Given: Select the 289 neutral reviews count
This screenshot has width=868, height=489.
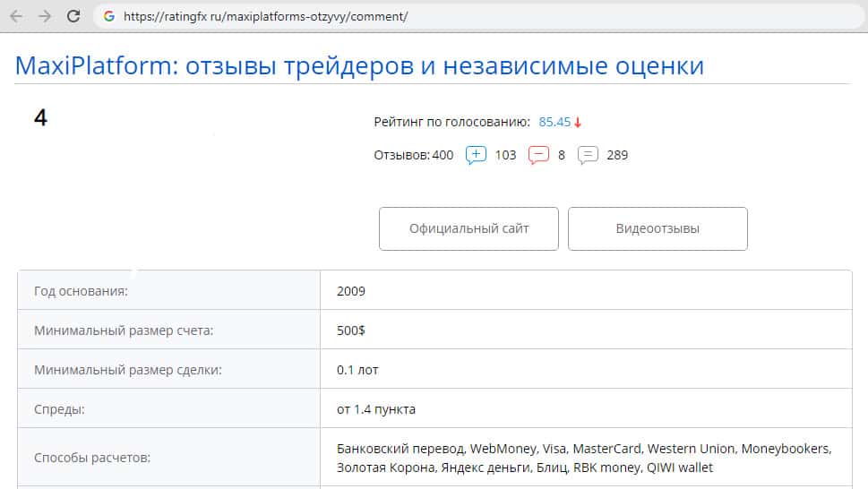Looking at the screenshot, I should click(x=617, y=155).
